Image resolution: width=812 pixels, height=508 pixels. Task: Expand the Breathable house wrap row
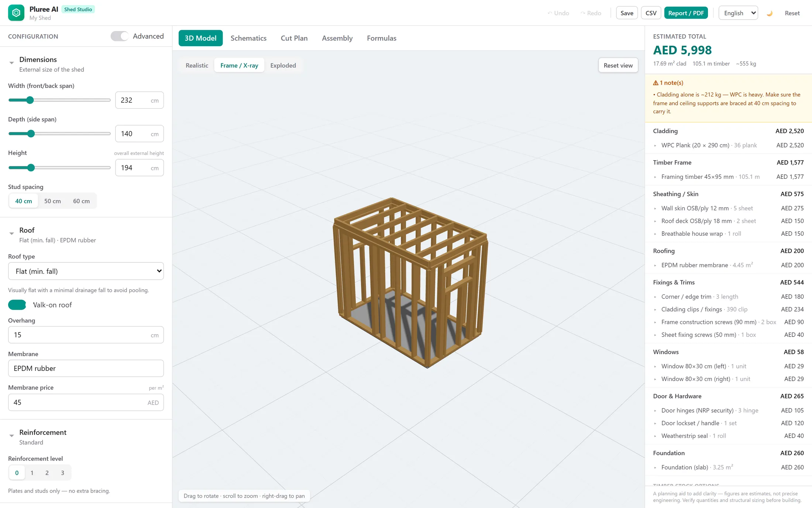[x=728, y=233]
